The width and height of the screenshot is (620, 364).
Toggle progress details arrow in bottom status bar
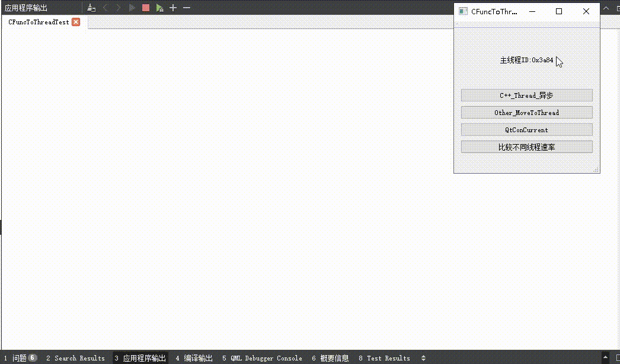605,357
